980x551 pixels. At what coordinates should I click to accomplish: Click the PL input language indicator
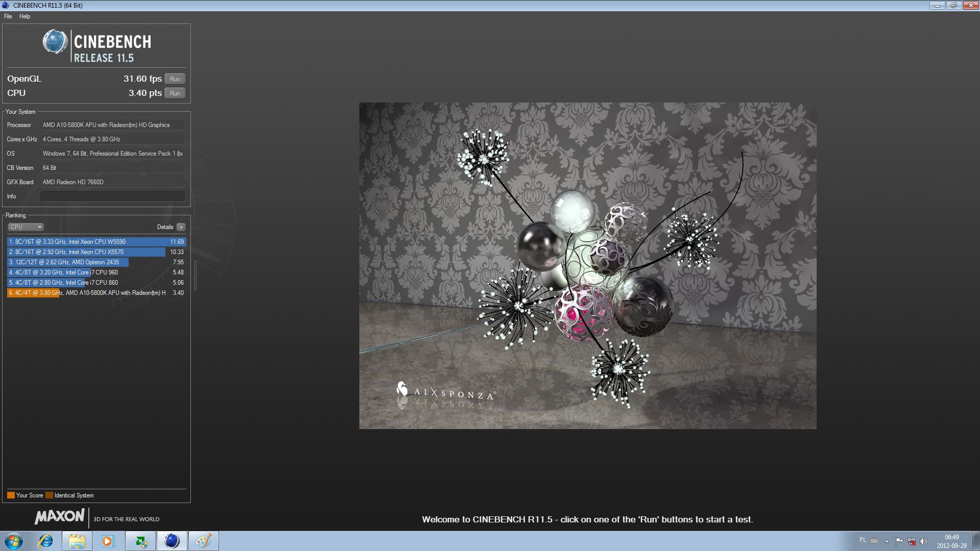tap(863, 540)
